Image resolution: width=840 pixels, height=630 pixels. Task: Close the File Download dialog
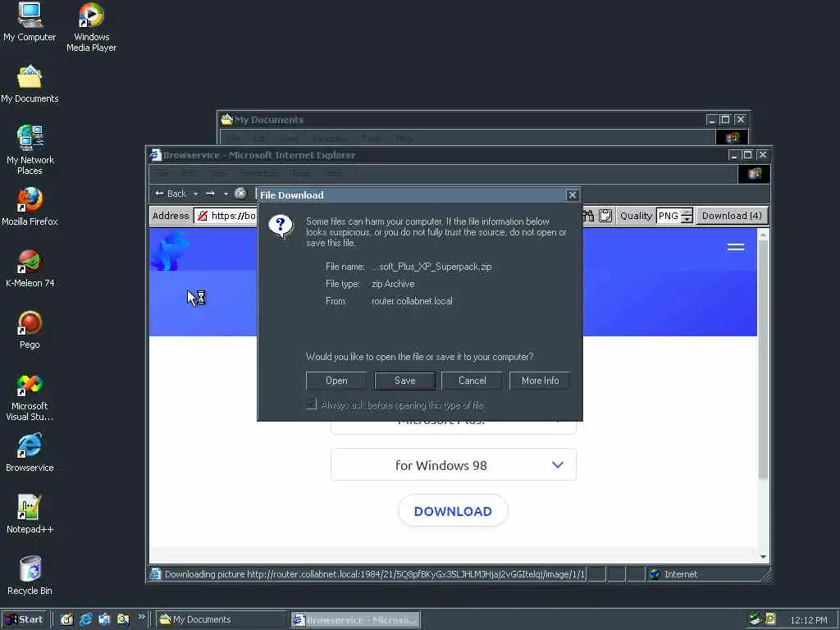[572, 195]
